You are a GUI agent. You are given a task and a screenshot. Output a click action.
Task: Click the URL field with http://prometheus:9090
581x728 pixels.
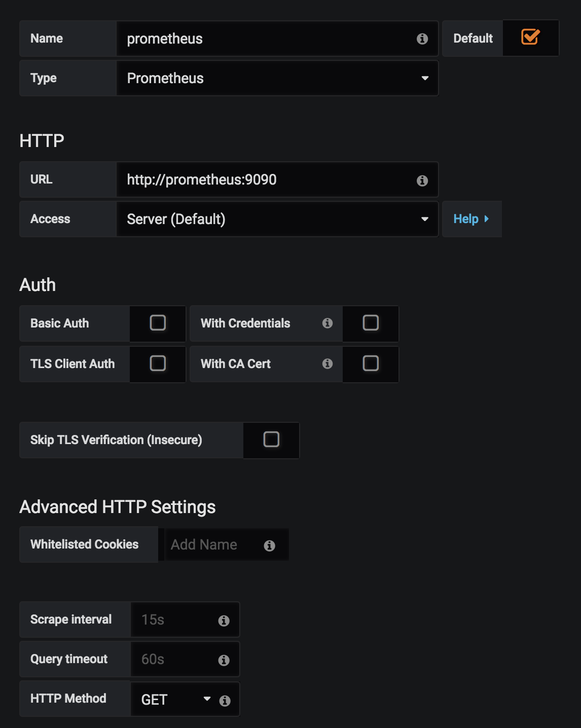[x=277, y=179]
